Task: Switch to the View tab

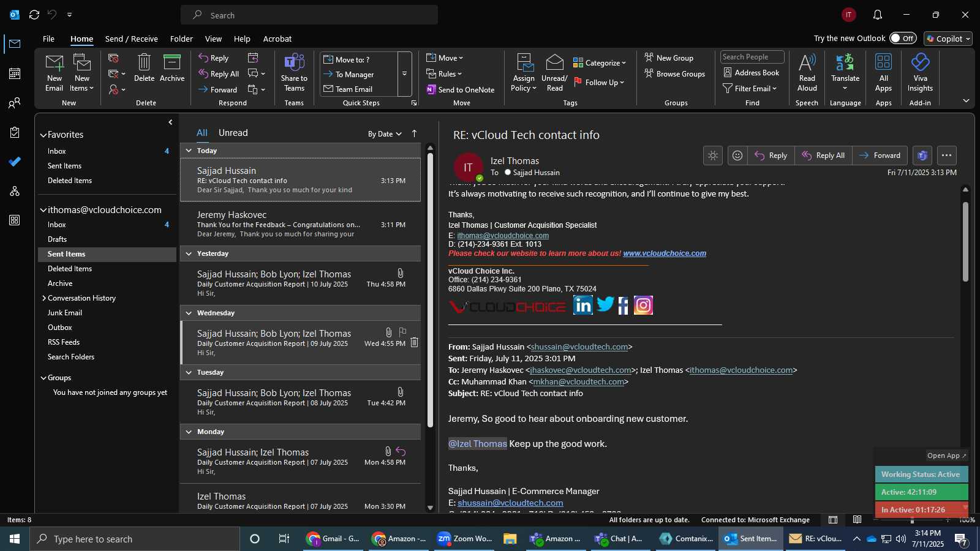Action: pyautogui.click(x=213, y=39)
